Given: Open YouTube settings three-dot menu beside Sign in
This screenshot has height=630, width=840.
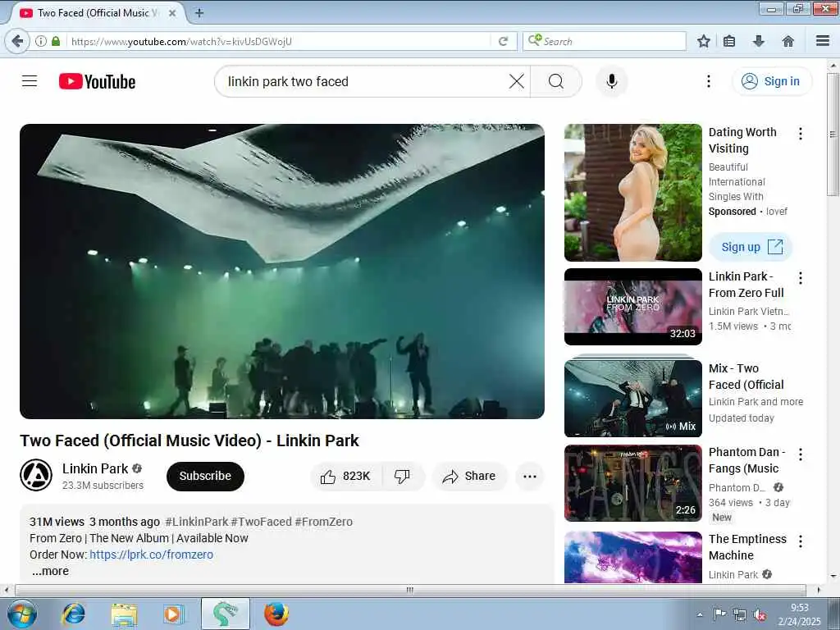Looking at the screenshot, I should pyautogui.click(x=708, y=81).
